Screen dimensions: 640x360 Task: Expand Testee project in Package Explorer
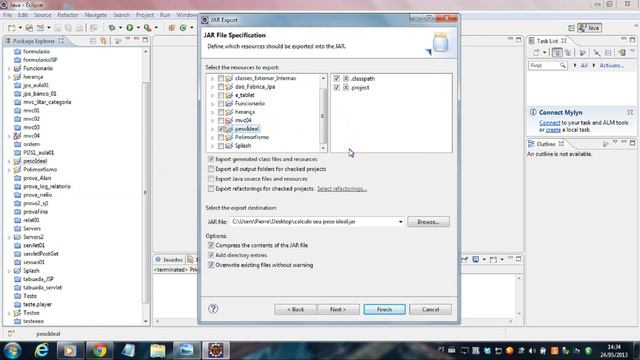tap(9, 313)
